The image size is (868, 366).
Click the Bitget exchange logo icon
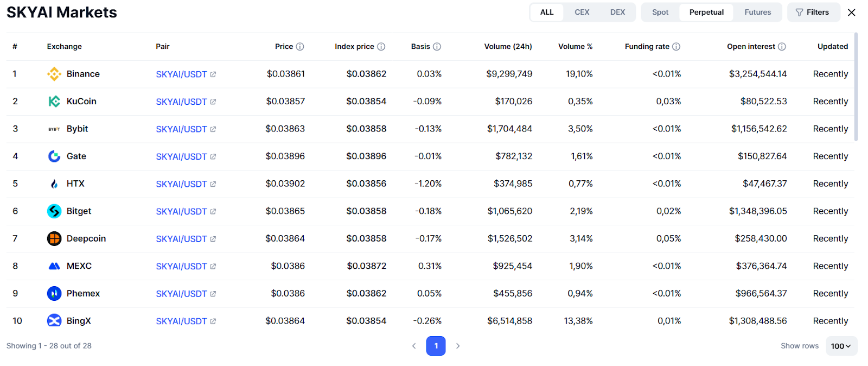coord(54,211)
